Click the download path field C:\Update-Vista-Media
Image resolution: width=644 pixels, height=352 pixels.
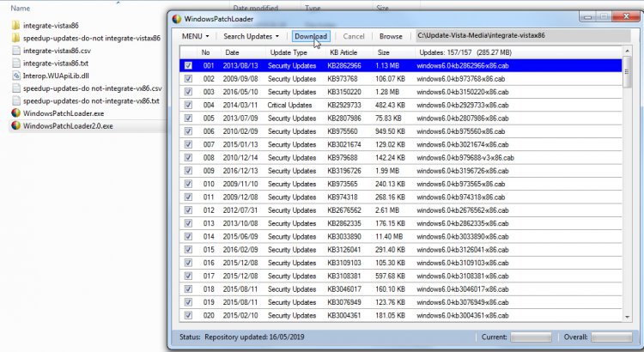pos(523,36)
